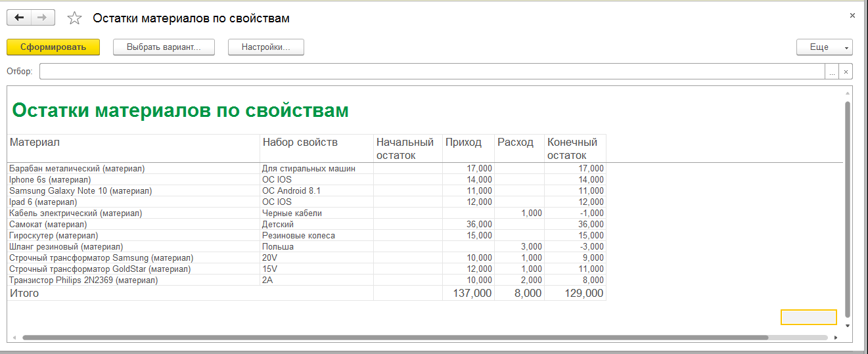Click total Приход value 137,000

tap(468, 294)
